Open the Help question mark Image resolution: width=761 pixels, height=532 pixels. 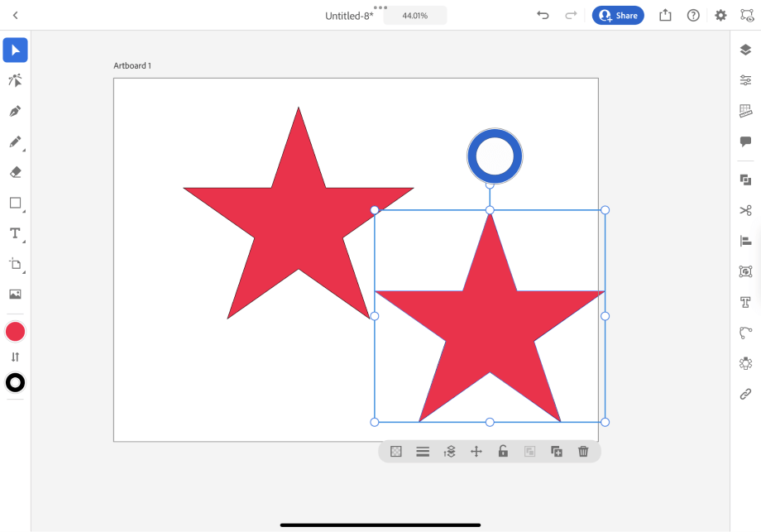tap(693, 16)
